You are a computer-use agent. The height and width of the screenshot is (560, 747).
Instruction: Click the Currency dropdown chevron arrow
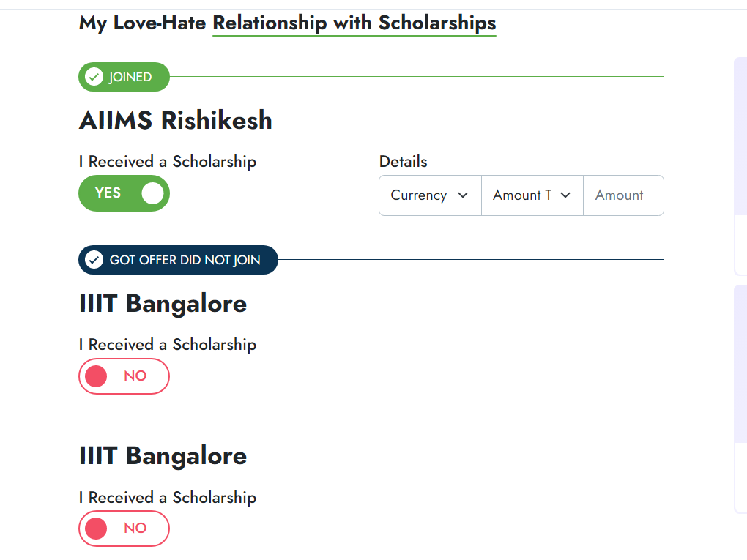coord(463,195)
